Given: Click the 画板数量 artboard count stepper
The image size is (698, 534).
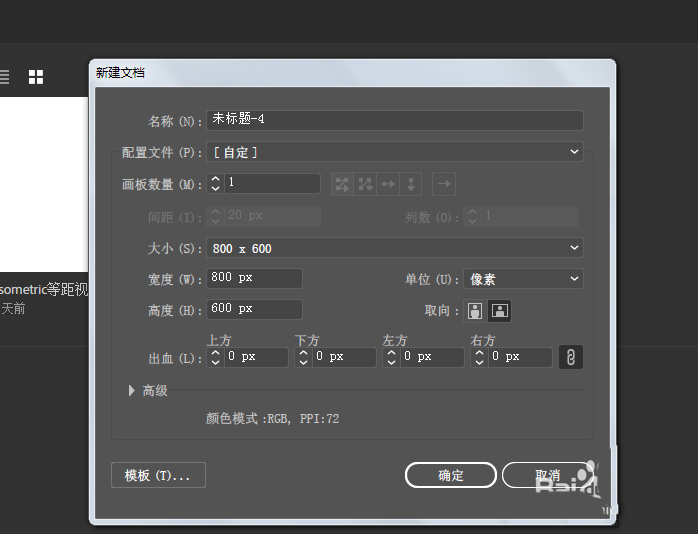Looking at the screenshot, I should click(x=215, y=183).
